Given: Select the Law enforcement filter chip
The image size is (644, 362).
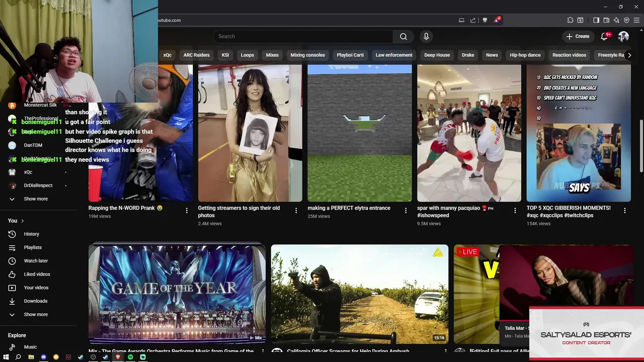Looking at the screenshot, I should pos(394,55).
